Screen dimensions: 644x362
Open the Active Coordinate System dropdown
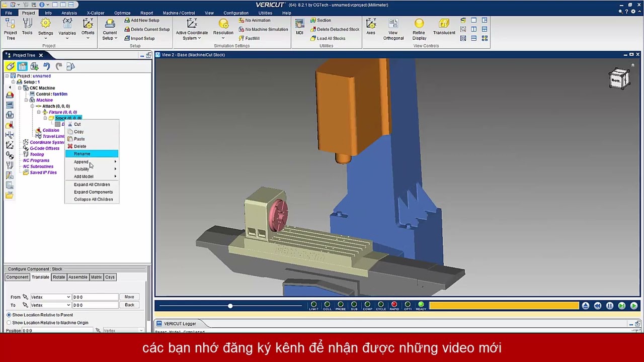pos(192,29)
